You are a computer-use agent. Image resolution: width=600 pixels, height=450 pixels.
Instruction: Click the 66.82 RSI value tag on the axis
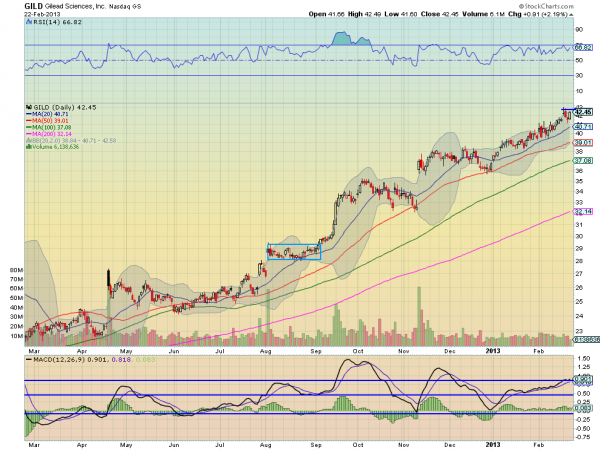click(582, 47)
